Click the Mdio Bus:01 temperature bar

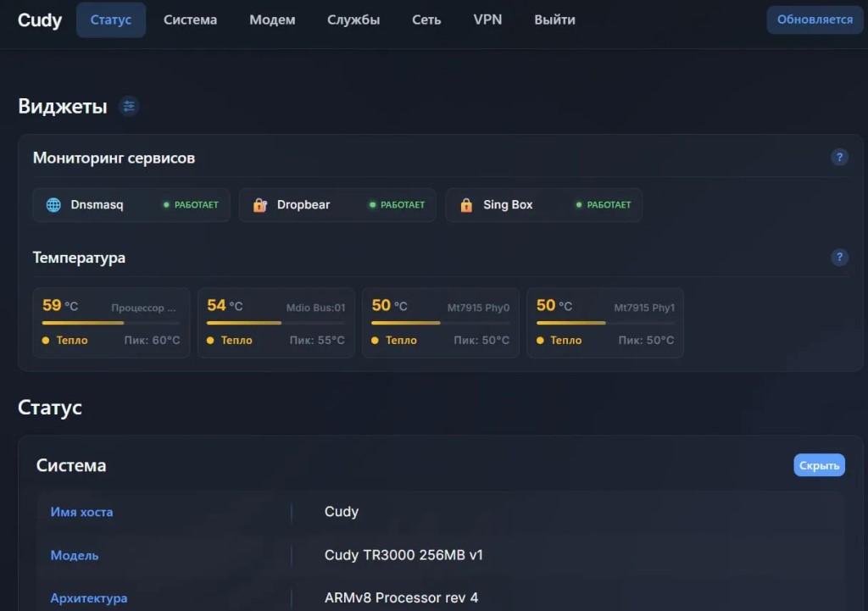(x=275, y=323)
